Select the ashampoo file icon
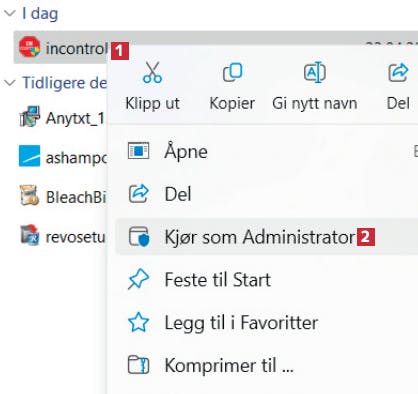 pos(29,156)
